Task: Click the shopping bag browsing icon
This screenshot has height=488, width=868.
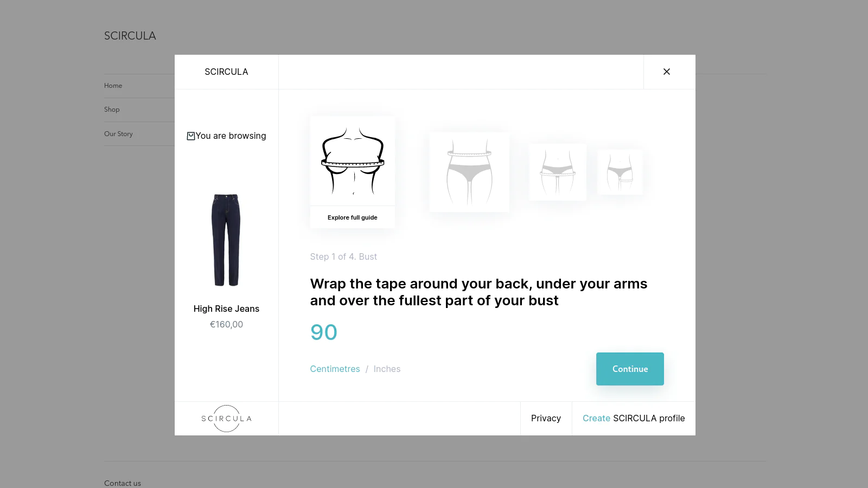Action: point(191,136)
